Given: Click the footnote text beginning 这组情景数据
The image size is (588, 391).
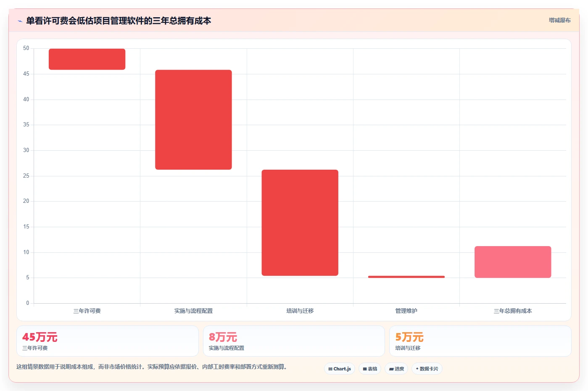Looking at the screenshot, I should [x=152, y=367].
